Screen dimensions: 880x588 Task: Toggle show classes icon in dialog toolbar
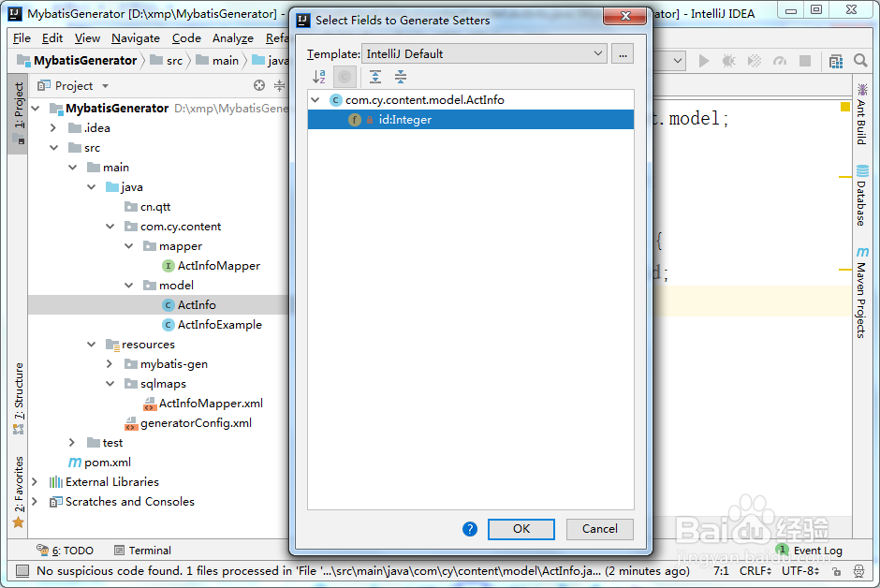345,77
